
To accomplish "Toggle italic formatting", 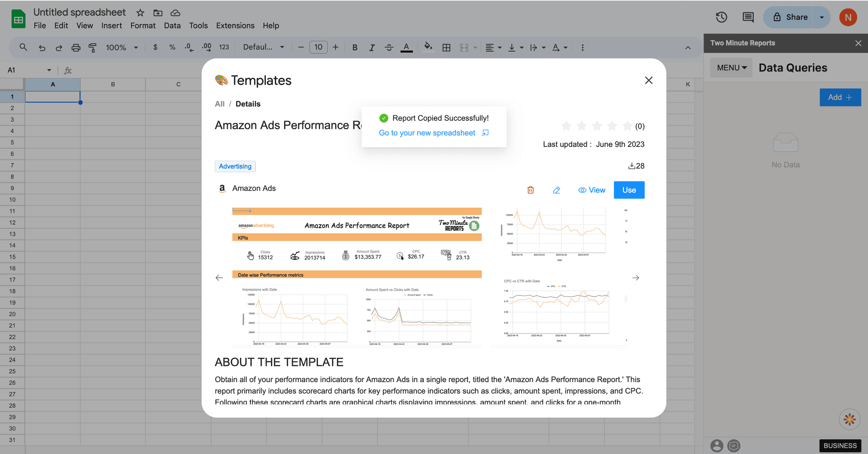I will (372, 47).
